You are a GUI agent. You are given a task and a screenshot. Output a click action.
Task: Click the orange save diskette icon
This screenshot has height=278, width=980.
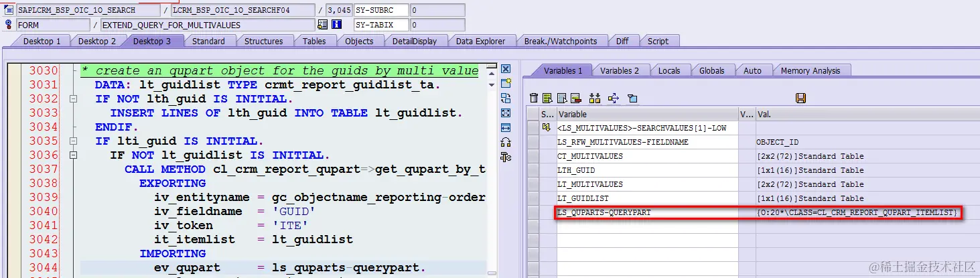tap(800, 98)
